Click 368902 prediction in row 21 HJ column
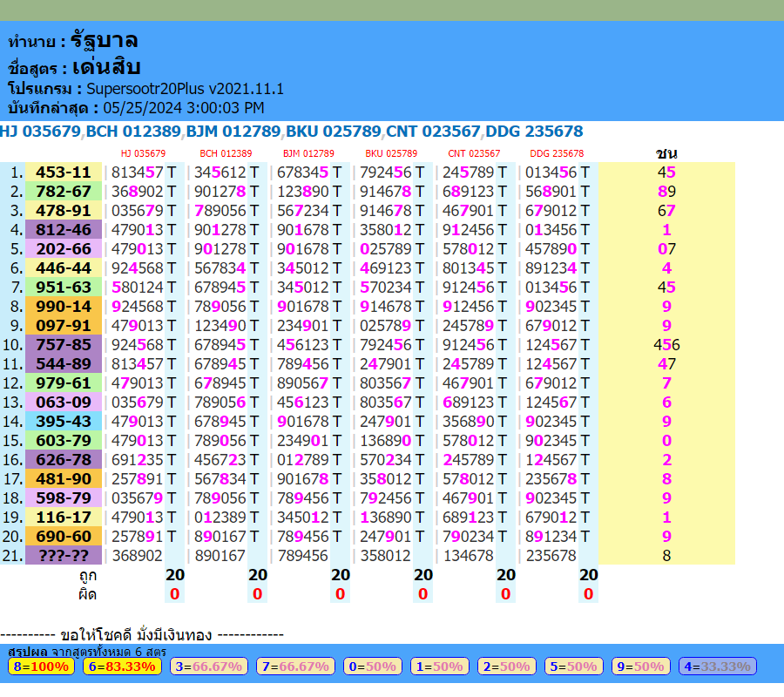The image size is (784, 697). (137, 556)
